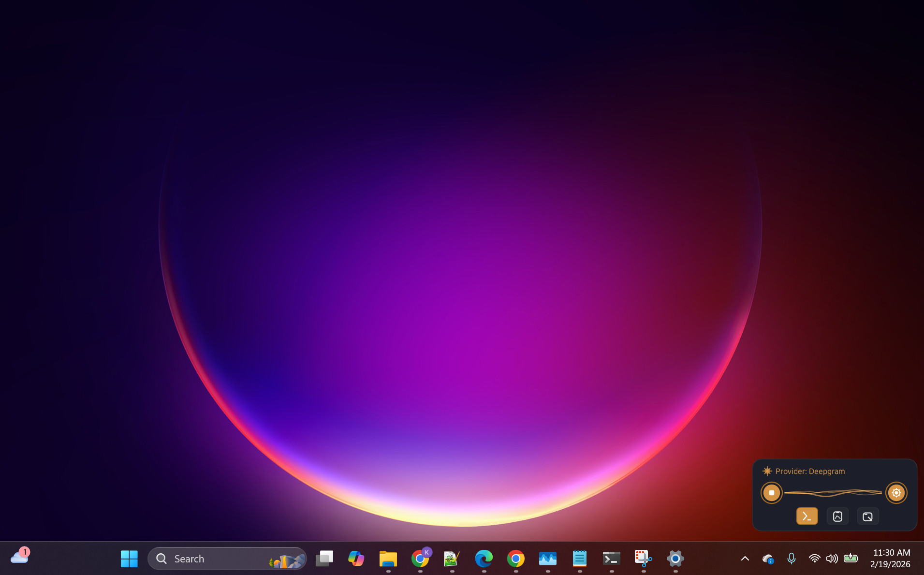Open Notepad from the taskbar
The height and width of the screenshot is (575, 924).
point(579,559)
